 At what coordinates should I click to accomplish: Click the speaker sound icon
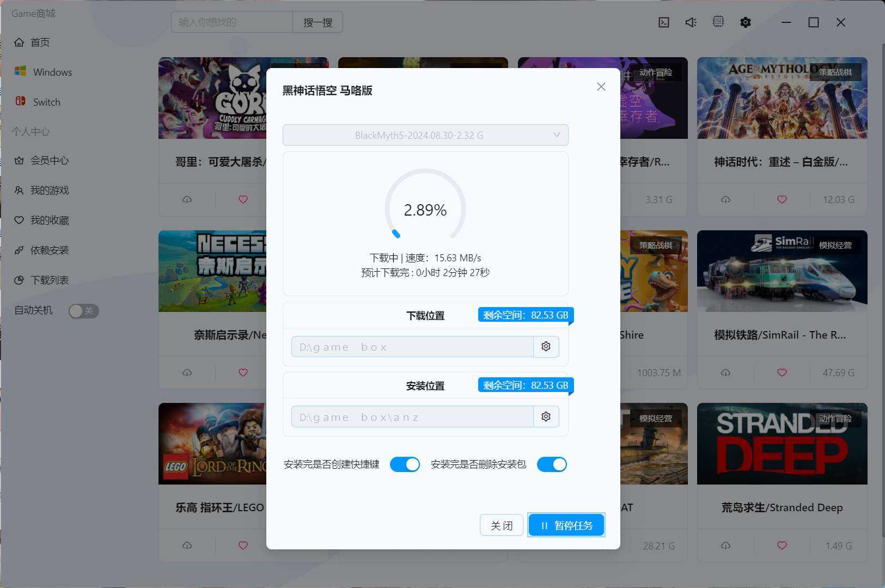(691, 22)
